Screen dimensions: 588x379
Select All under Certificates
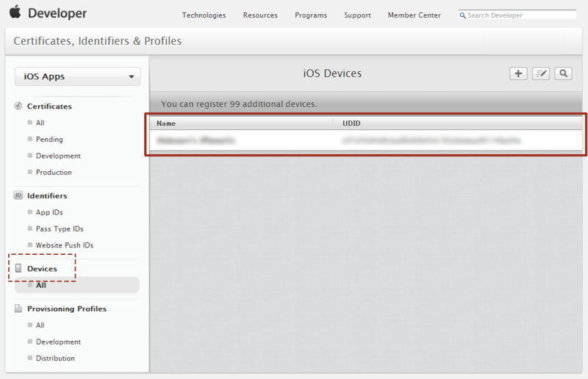(40, 123)
